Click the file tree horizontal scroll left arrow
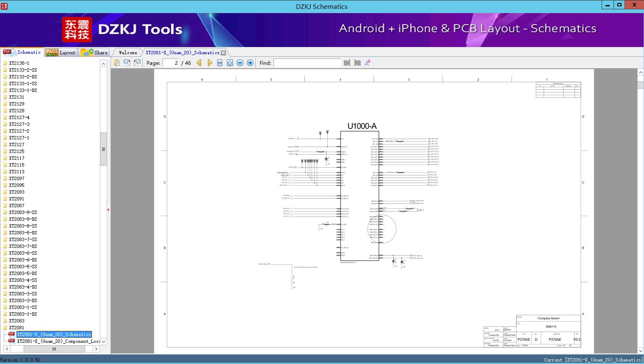Screen dimensions: 644x364 click(7, 349)
